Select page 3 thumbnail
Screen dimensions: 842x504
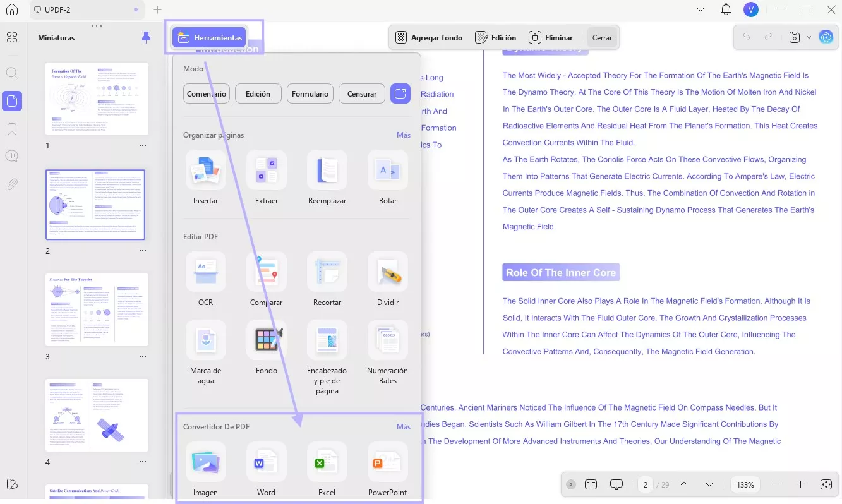97,309
